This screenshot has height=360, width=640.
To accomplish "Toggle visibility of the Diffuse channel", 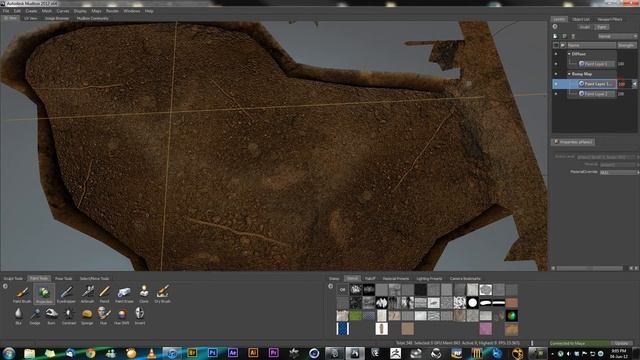I will click(556, 54).
